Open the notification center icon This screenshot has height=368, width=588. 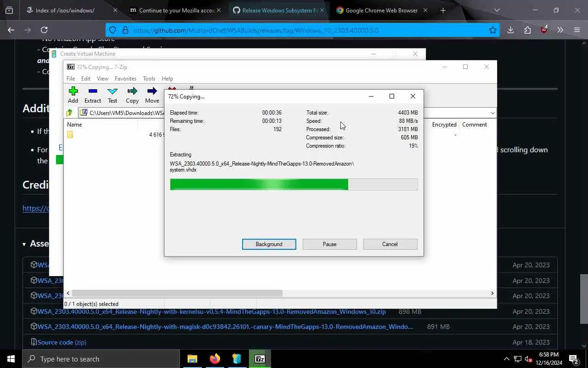574,359
